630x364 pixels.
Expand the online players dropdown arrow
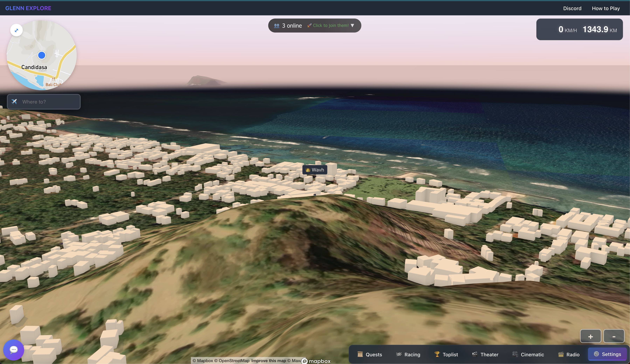click(x=352, y=26)
